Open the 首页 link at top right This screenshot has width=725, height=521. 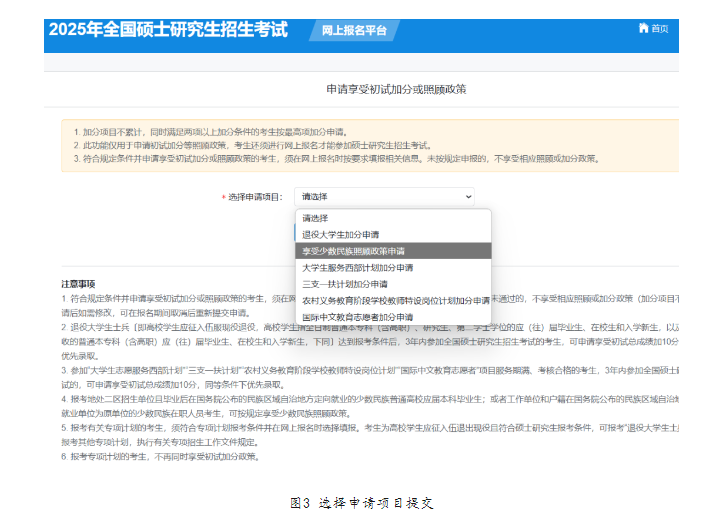[x=659, y=29]
